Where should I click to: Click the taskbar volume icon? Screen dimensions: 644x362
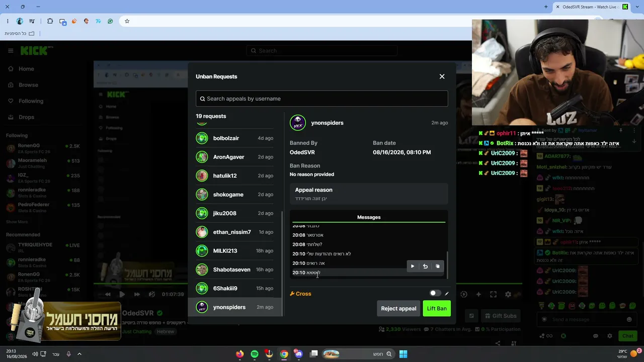[35, 354]
